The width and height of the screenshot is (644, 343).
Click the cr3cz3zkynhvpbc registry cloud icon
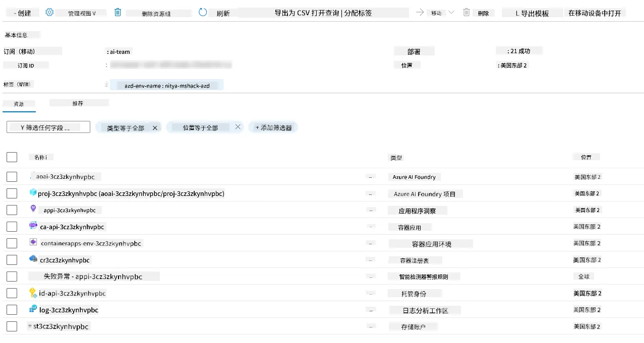click(x=33, y=259)
